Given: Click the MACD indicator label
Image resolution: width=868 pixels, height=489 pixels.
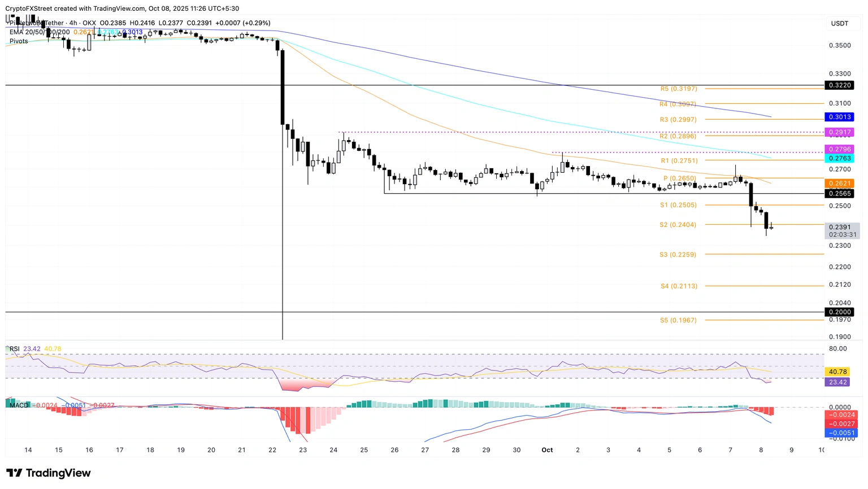Looking at the screenshot, I should (x=19, y=405).
